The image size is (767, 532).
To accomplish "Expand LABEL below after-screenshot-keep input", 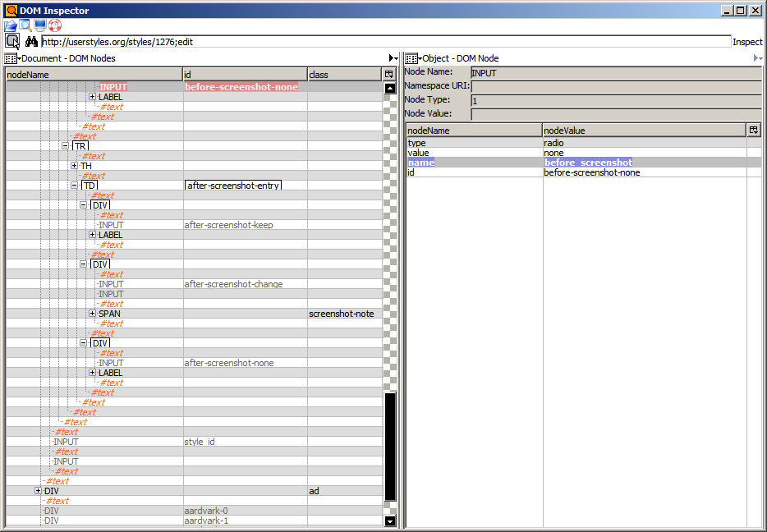I will point(93,235).
